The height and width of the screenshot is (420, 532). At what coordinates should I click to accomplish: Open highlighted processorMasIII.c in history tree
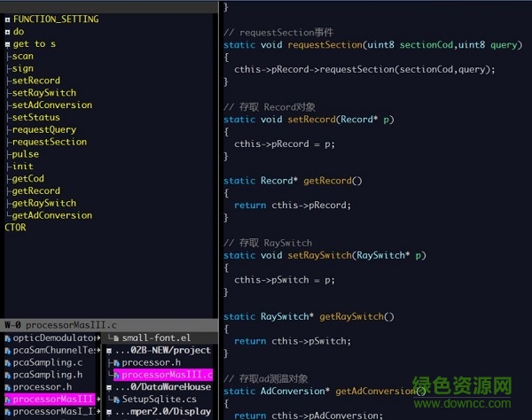click(x=167, y=375)
